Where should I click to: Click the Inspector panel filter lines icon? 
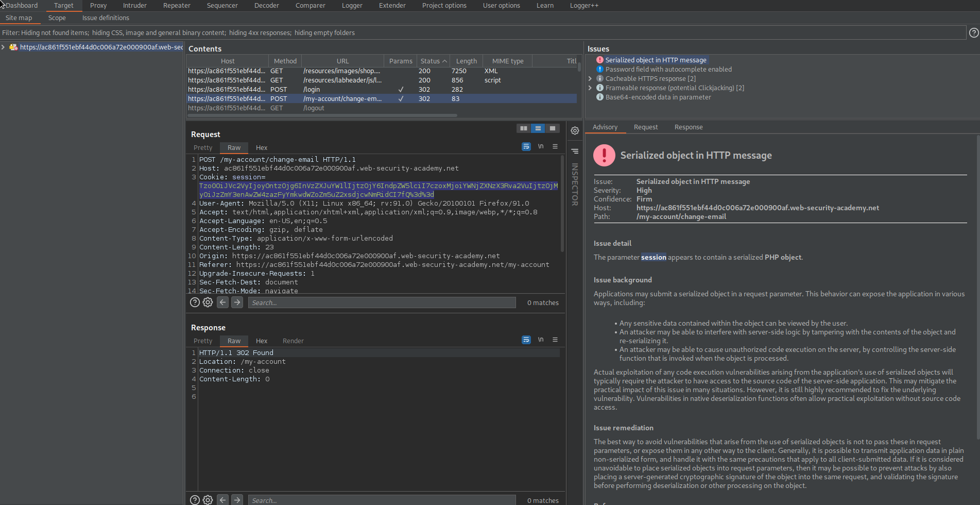575,151
